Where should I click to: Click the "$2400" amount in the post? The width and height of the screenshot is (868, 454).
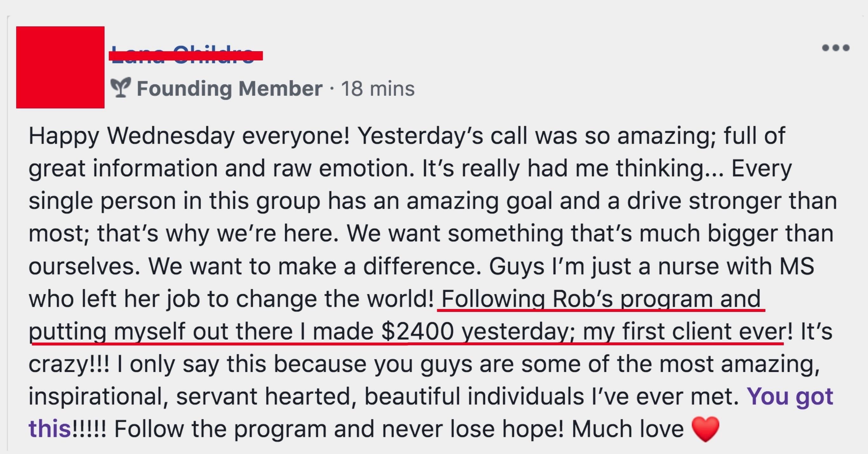pos(417,332)
